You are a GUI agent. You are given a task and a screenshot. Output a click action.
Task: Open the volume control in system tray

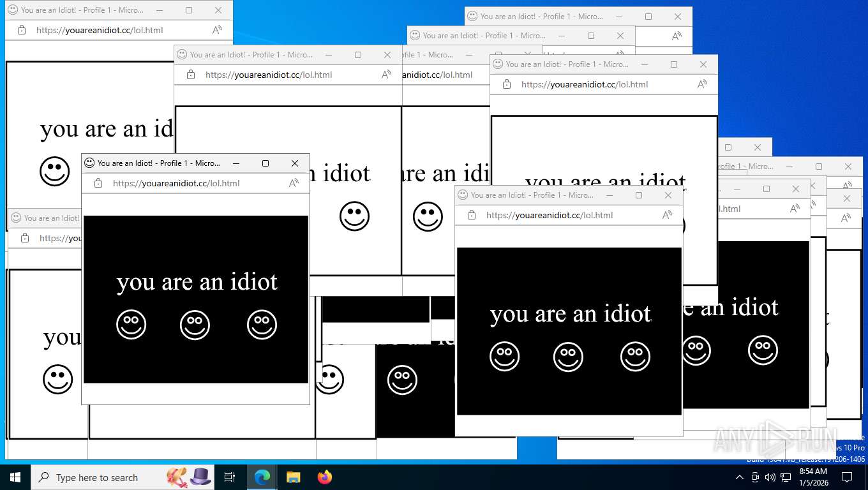(x=770, y=477)
